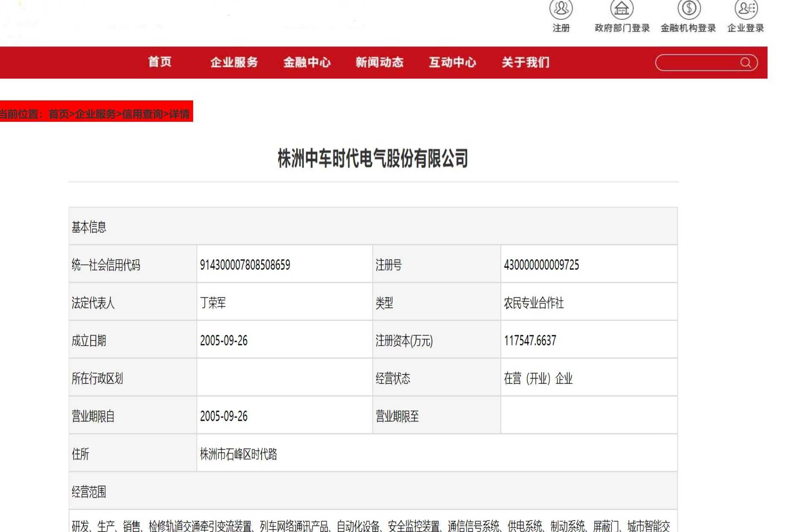Select the company name title 株洲中车时代电气股份有限公司
This screenshot has width=809, height=532.
pyautogui.click(x=372, y=158)
